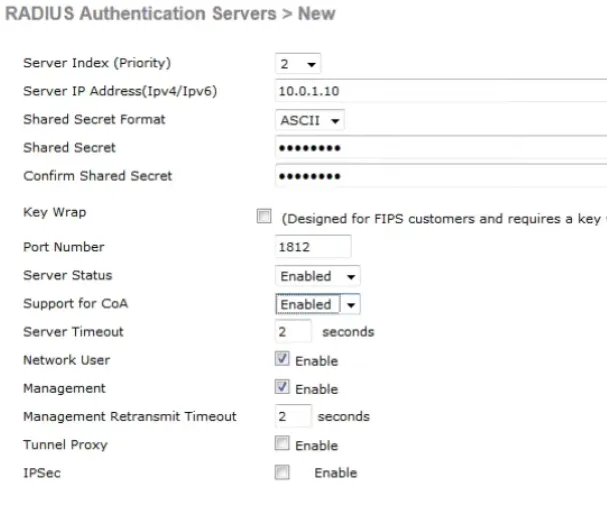Click the Management Retransmit Timeout label
607x505 pixels.
(x=130, y=416)
